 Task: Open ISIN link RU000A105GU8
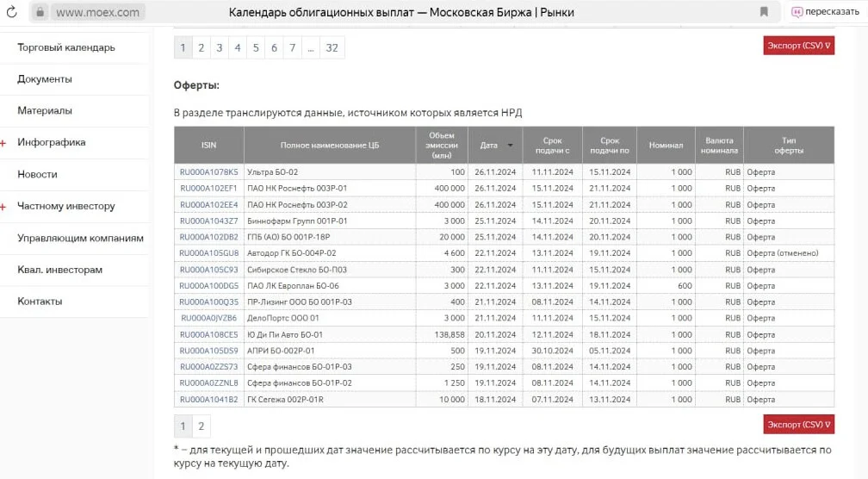(208, 253)
